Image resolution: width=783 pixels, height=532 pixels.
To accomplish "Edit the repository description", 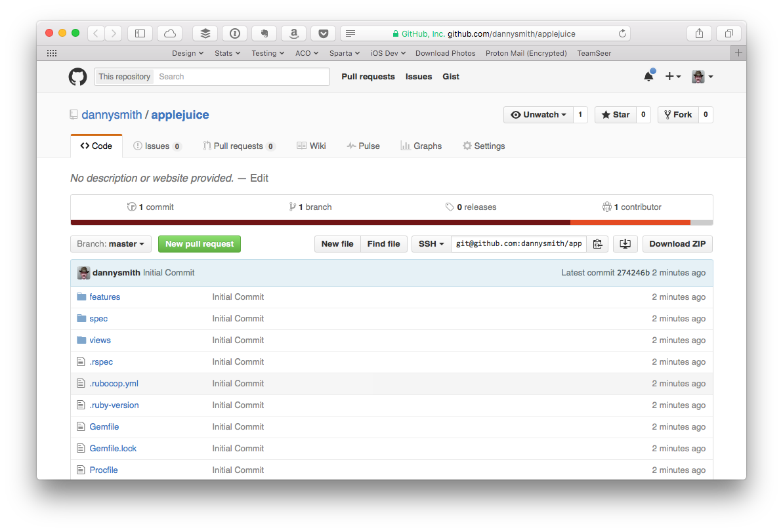I will tap(259, 178).
